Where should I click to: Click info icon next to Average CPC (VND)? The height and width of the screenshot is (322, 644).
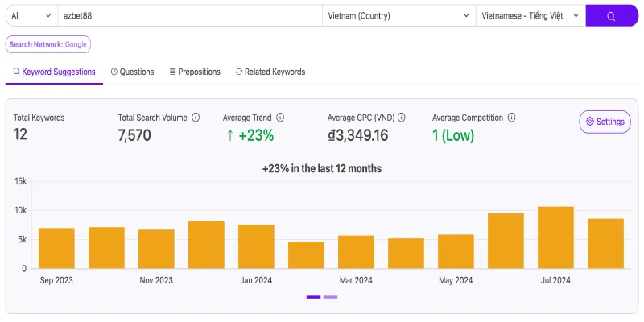click(x=401, y=118)
